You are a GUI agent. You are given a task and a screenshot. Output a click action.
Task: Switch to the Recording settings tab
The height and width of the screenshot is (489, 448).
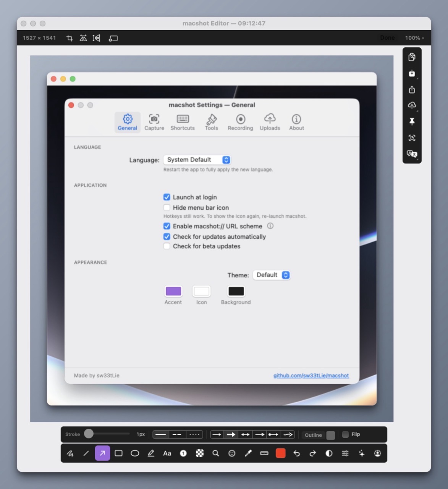pos(241,122)
